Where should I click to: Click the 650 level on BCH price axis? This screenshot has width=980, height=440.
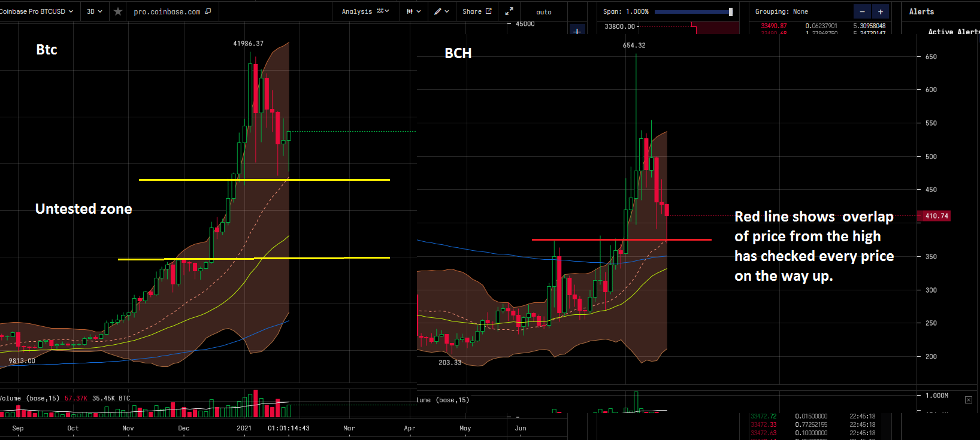pyautogui.click(x=931, y=57)
